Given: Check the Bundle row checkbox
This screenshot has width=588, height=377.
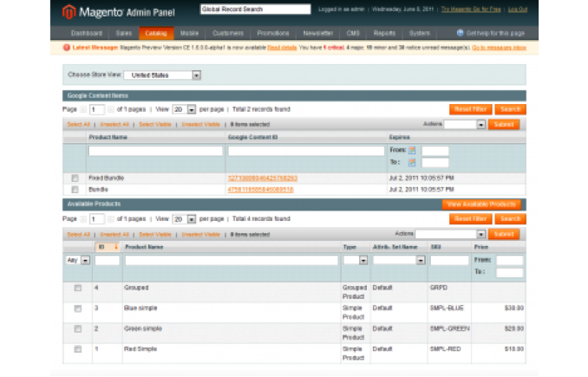Looking at the screenshot, I should click(x=75, y=190).
